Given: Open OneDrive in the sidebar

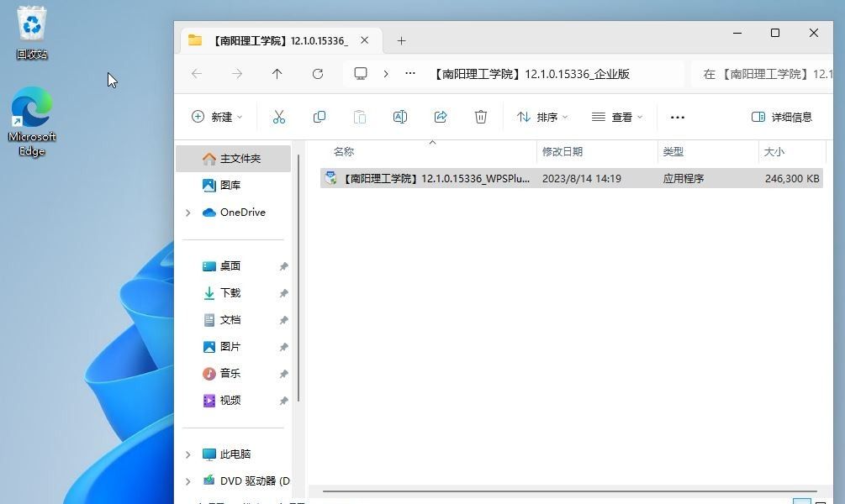Looking at the screenshot, I should point(234,213).
